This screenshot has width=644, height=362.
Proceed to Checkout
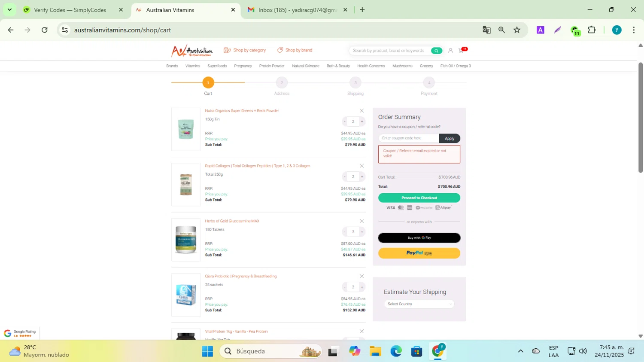pyautogui.click(x=419, y=198)
